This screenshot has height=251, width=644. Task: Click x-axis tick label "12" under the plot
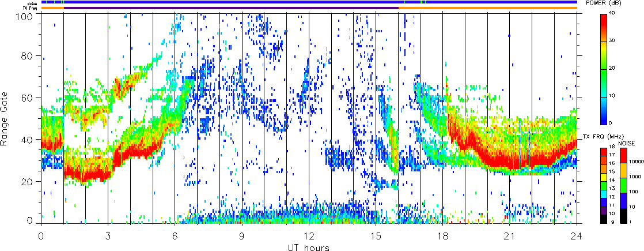[x=309, y=235]
